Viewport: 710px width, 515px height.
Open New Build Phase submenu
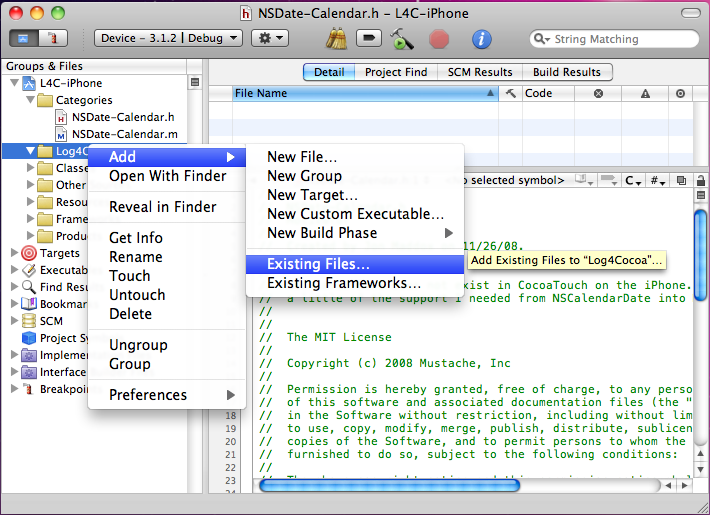[x=355, y=233]
